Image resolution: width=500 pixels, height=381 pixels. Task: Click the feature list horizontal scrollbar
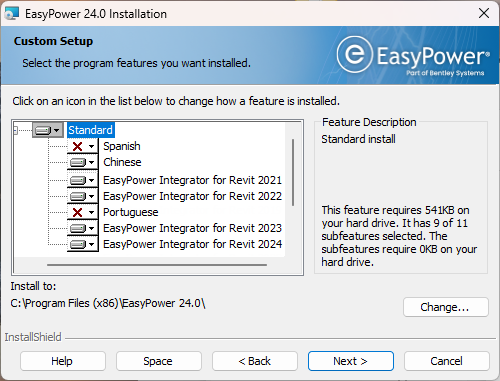(x=157, y=265)
